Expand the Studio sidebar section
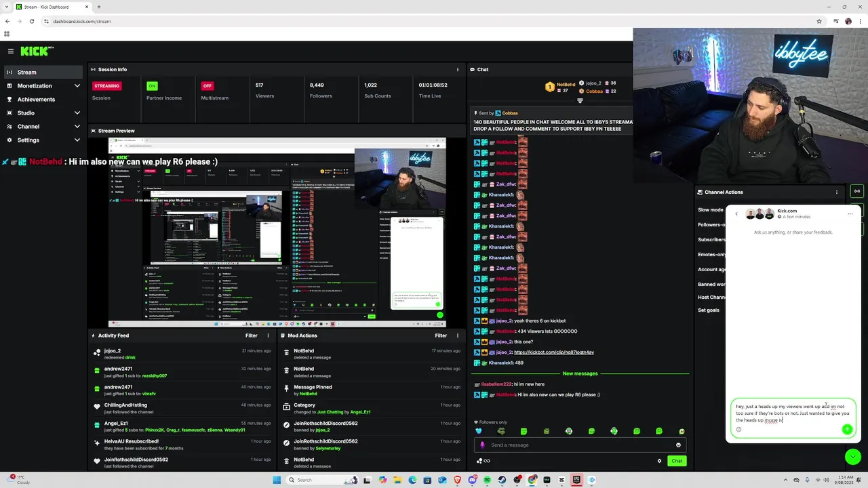 42,113
